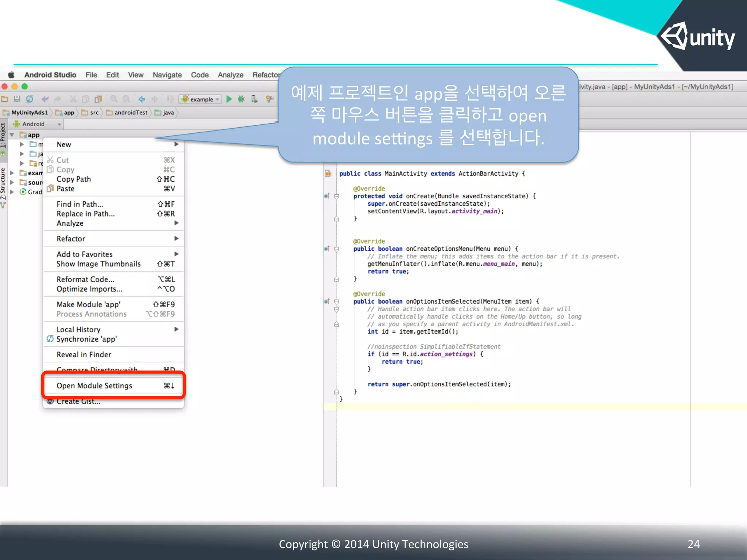Screen dimensions: 747x560
Task: Click the Attach debugger to device icon
Action: pyautogui.click(x=255, y=99)
